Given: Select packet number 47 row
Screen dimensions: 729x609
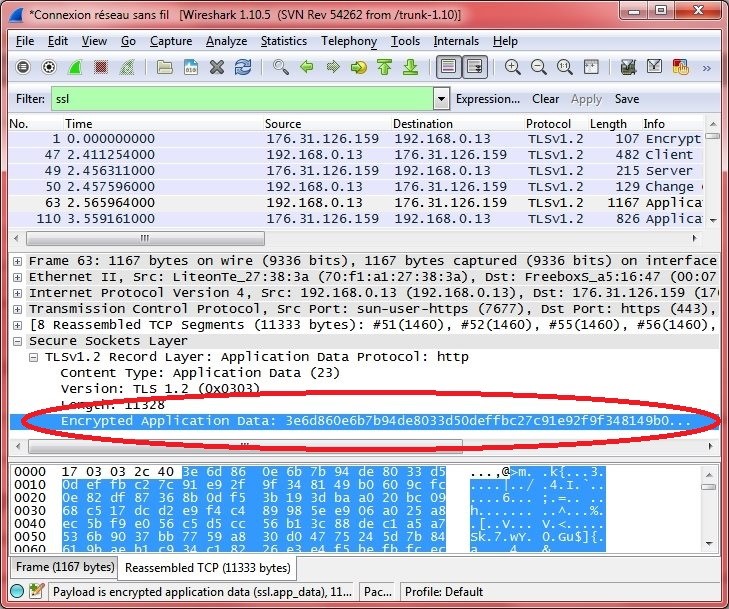Looking at the screenshot, I should point(300,155).
